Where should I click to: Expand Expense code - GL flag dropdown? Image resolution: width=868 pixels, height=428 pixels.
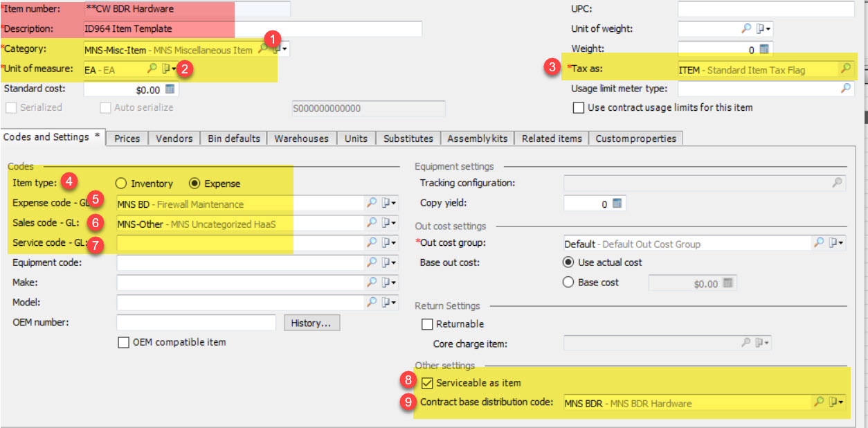[x=390, y=203]
